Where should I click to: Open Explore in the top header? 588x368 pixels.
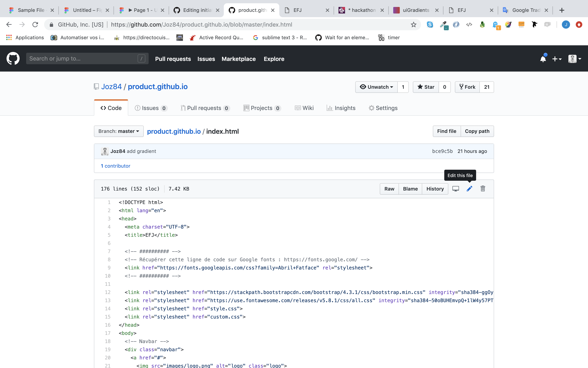(x=274, y=59)
